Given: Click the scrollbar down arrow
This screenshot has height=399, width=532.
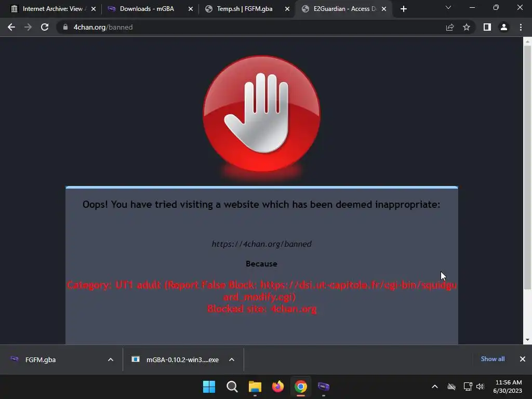Looking at the screenshot, I should (x=527, y=340).
